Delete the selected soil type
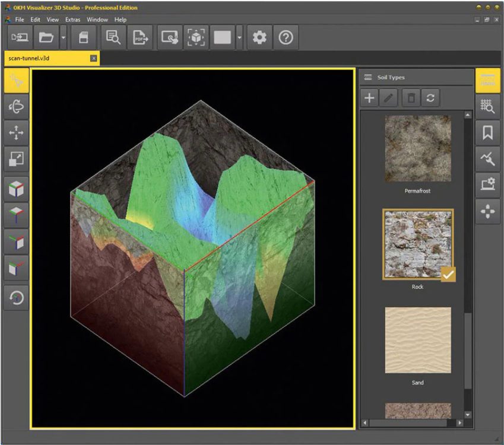504x445 pixels. point(410,98)
